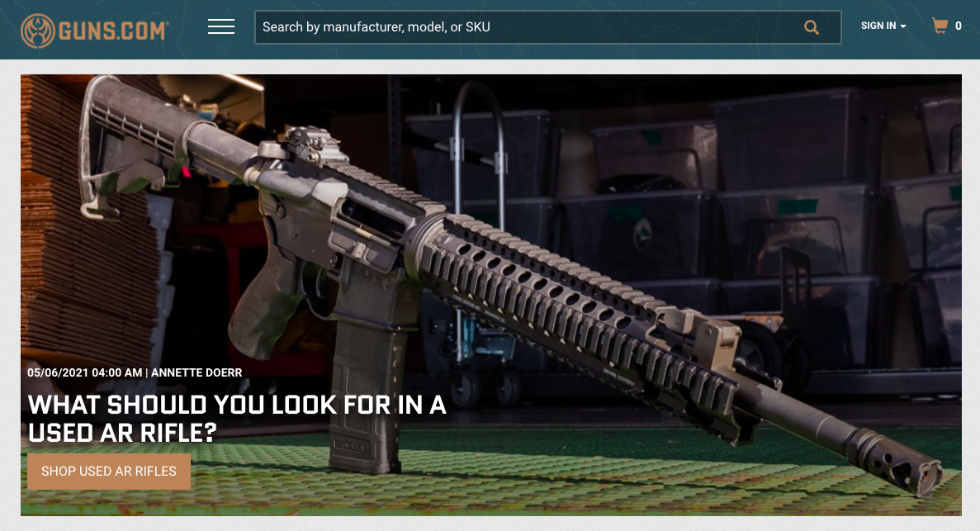Click the GUNS.COM wordmark text
This screenshot has width=980, height=531.
(x=113, y=31)
